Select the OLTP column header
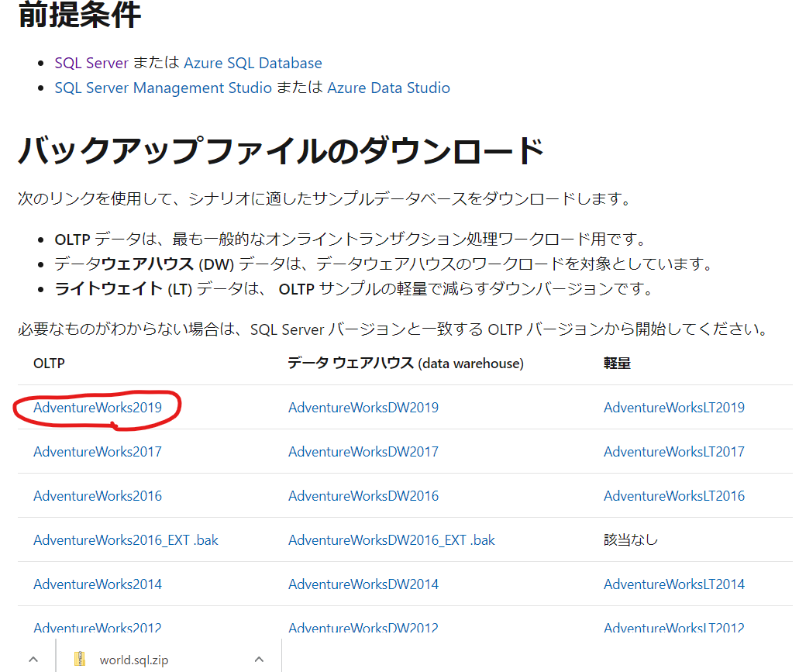The image size is (799, 672). click(x=49, y=364)
